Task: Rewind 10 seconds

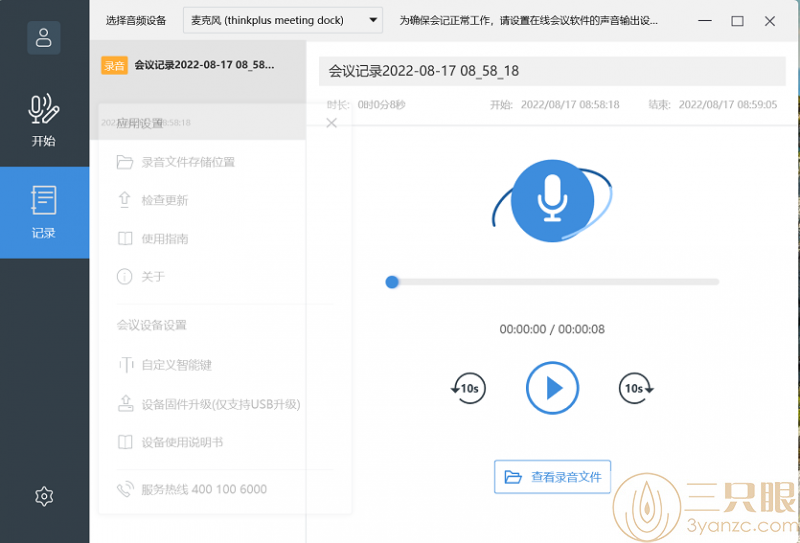Action: [468, 388]
